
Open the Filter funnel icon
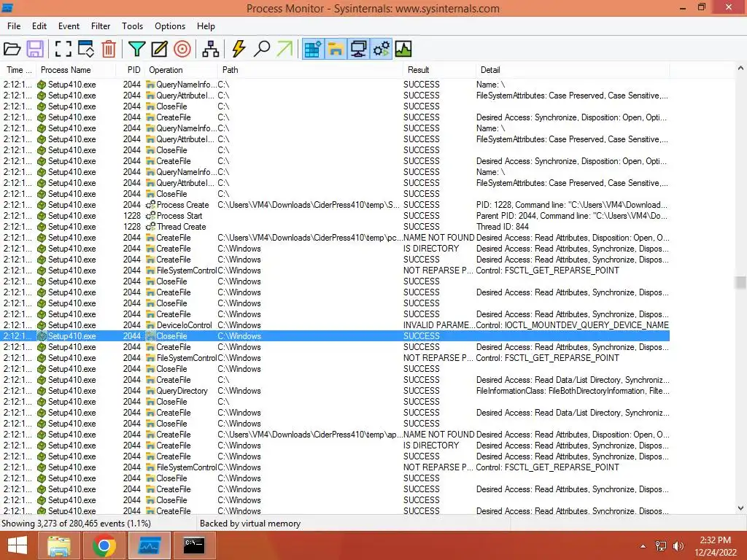pyautogui.click(x=136, y=49)
